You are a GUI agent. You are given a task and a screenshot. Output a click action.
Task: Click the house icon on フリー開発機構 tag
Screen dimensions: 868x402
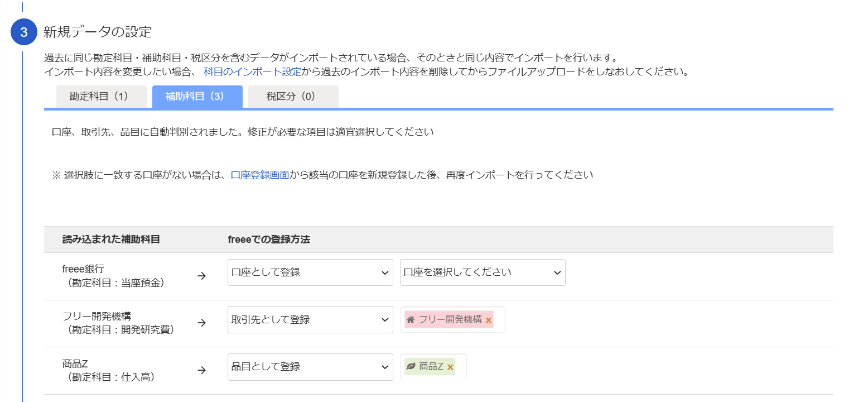tap(411, 319)
